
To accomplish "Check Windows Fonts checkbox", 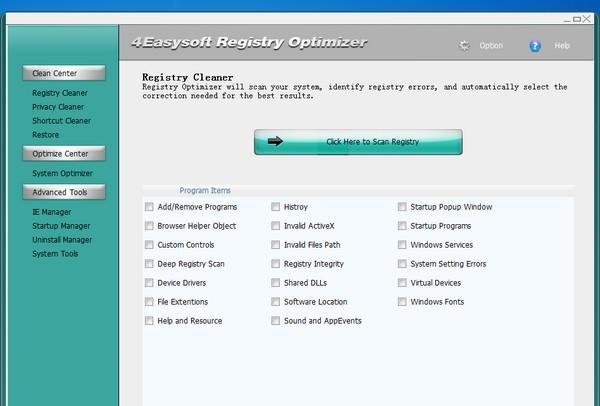I will tap(402, 302).
